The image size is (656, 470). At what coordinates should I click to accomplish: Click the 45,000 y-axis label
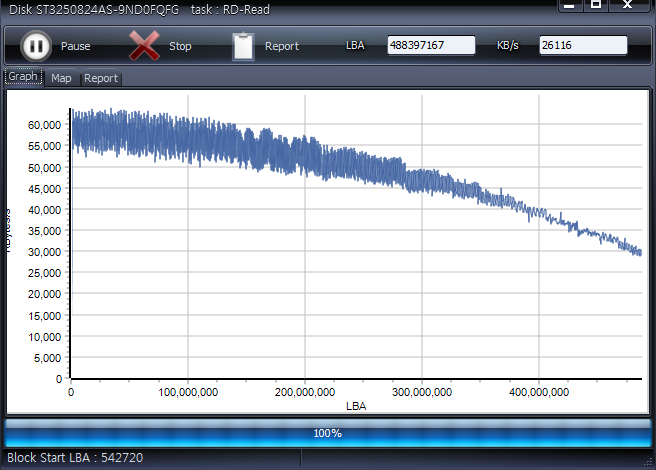(44, 189)
